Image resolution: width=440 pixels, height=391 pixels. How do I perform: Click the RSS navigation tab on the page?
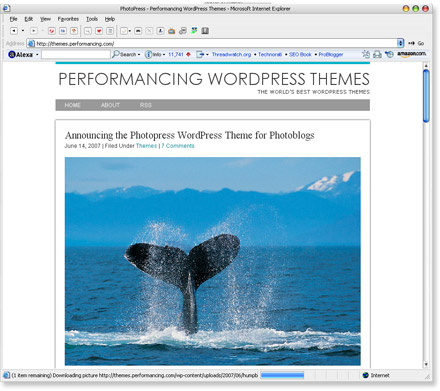pos(146,105)
